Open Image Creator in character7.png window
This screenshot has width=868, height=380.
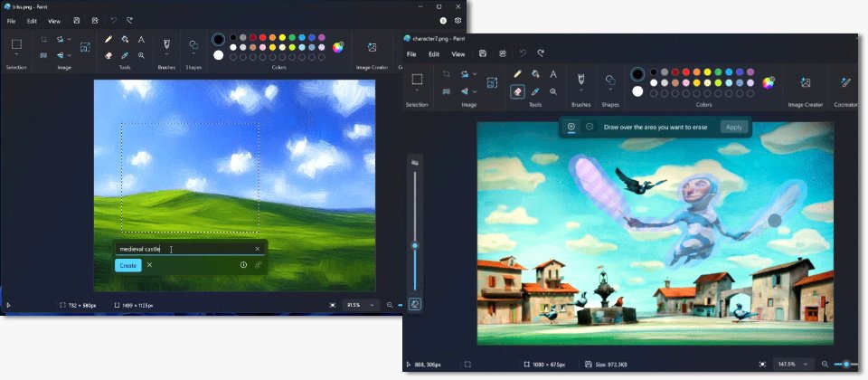(x=806, y=82)
